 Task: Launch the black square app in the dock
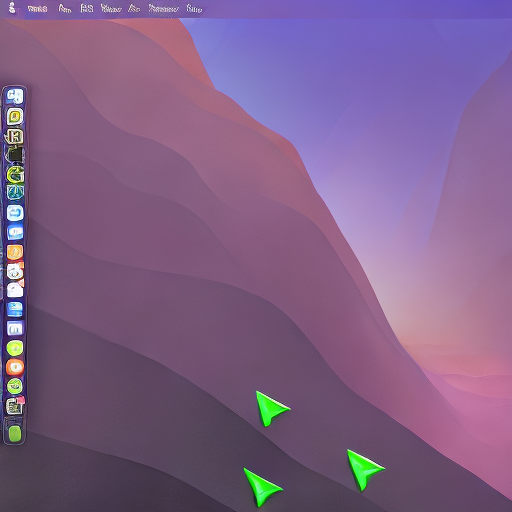[x=15, y=155]
